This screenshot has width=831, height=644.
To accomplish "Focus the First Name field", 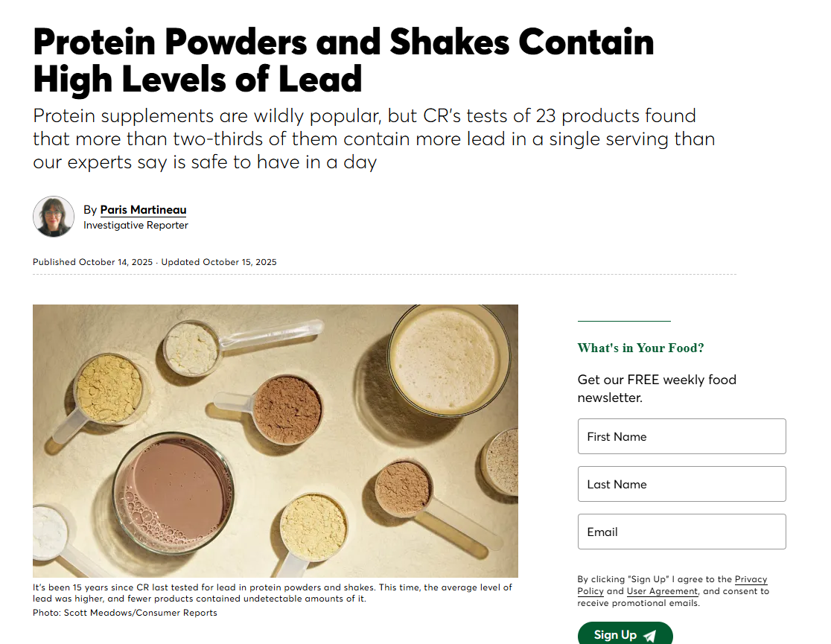I will (x=681, y=436).
